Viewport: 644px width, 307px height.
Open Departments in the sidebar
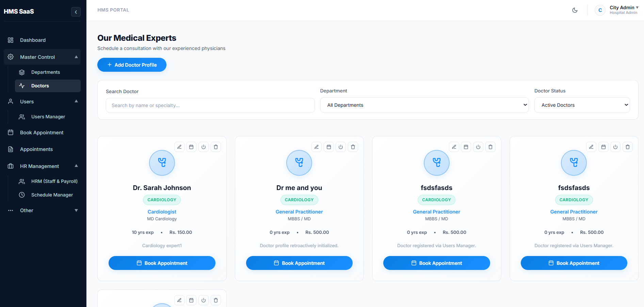click(x=48, y=72)
